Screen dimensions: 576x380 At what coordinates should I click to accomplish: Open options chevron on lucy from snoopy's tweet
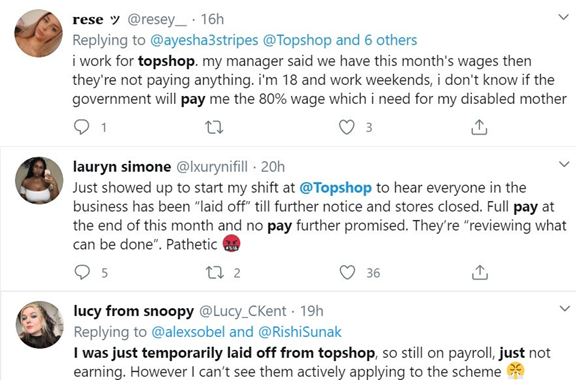(x=565, y=308)
